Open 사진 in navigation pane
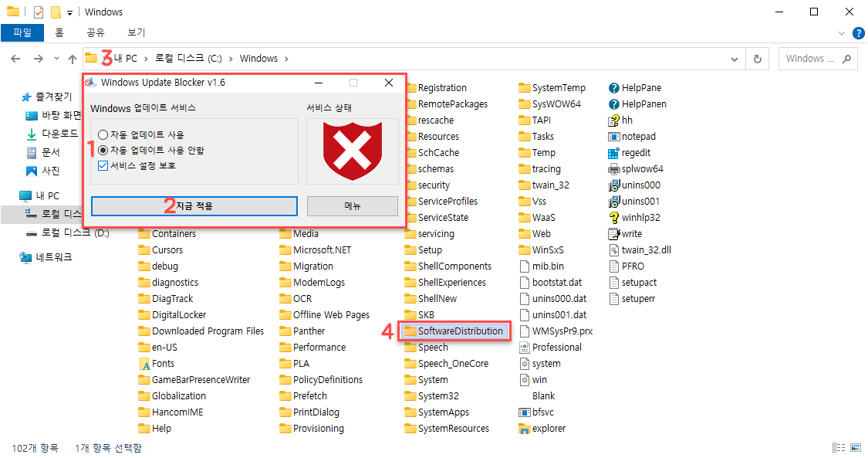Viewport: 868px width, 458px height. (x=50, y=171)
